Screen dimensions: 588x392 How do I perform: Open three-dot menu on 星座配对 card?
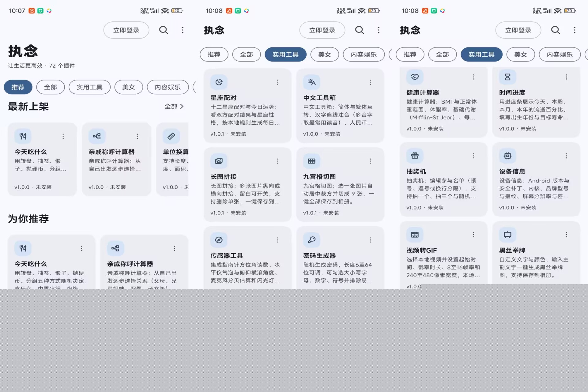[277, 82]
